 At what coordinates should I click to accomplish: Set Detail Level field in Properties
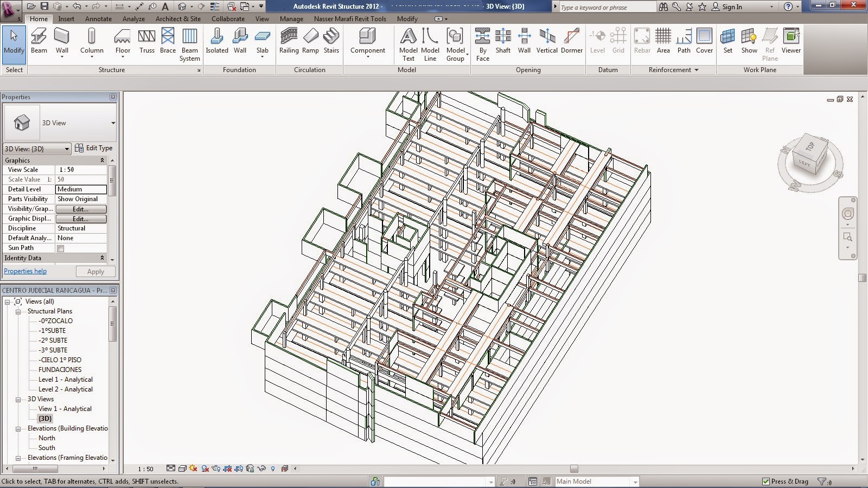[x=81, y=189]
